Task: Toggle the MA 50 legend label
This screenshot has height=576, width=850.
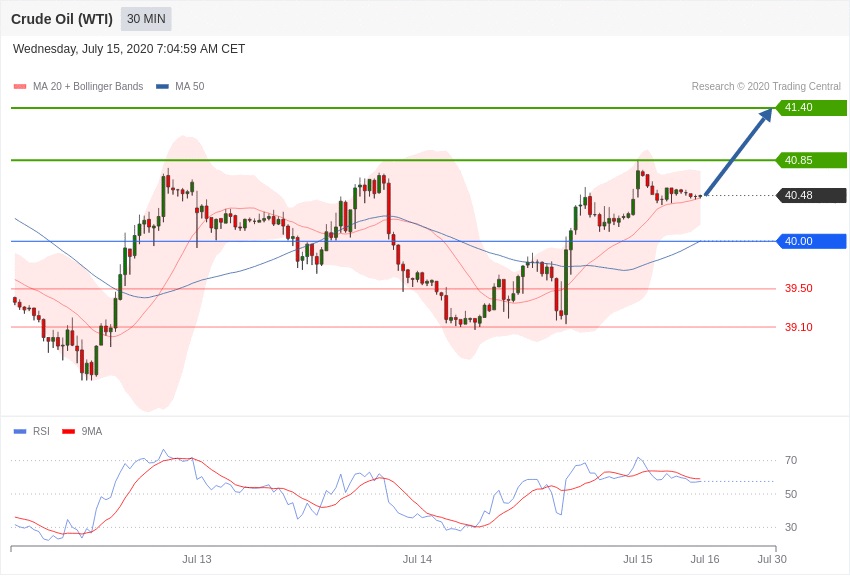Action: tap(189, 87)
